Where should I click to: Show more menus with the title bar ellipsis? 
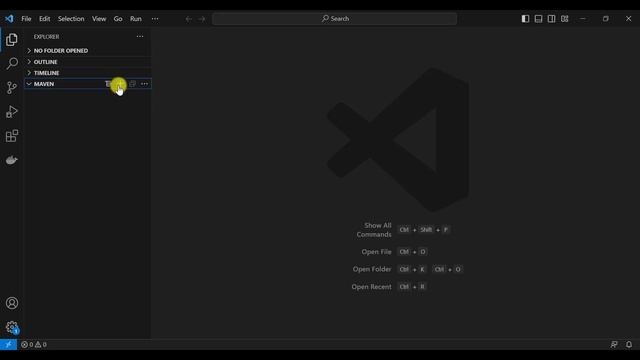click(155, 19)
